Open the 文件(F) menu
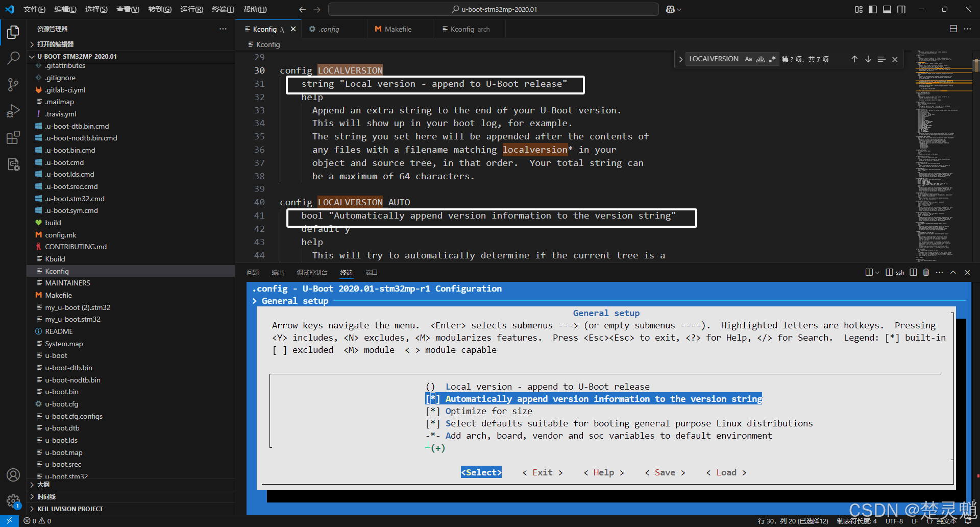Screen dimensions: 980x527 (x=34, y=9)
